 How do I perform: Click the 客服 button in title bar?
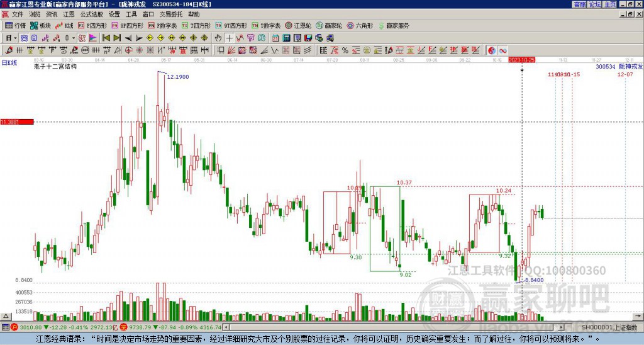[579, 4]
